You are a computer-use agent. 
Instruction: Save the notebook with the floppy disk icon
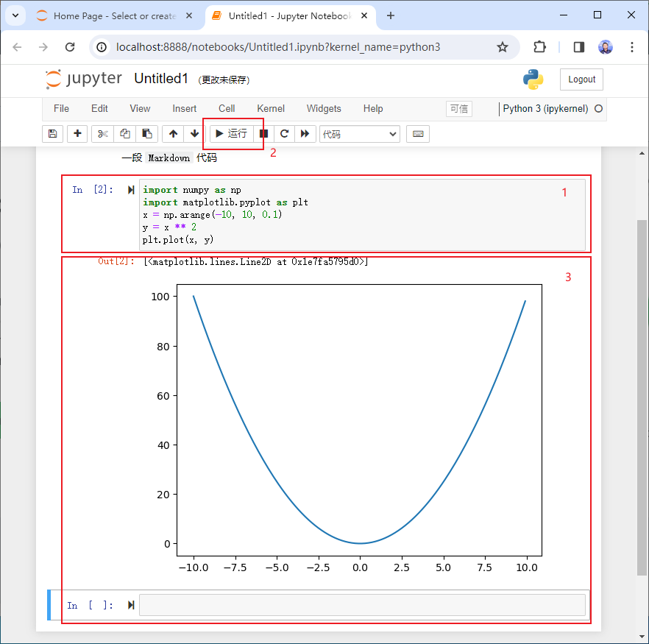[52, 134]
